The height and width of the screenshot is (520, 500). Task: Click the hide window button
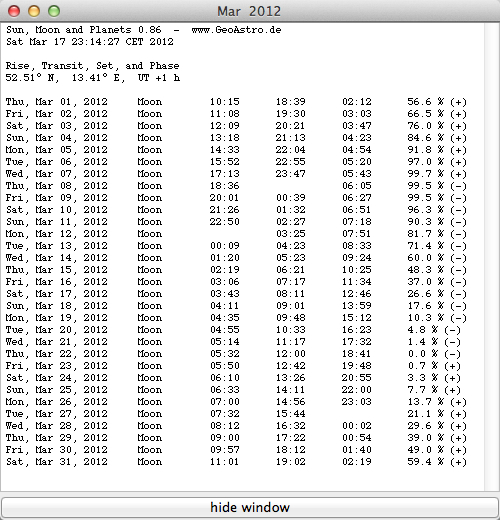tap(250, 507)
